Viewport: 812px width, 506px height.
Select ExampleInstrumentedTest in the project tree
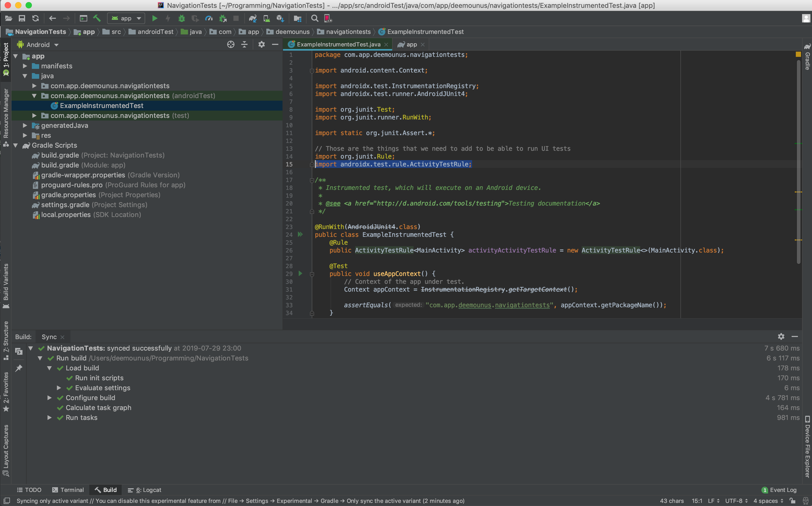(102, 105)
